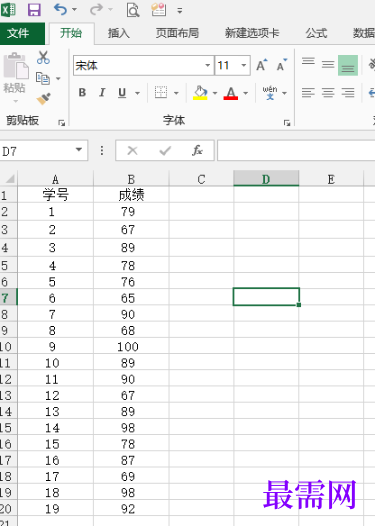Open the 页面布局 (Page Layout) tab

[177, 33]
